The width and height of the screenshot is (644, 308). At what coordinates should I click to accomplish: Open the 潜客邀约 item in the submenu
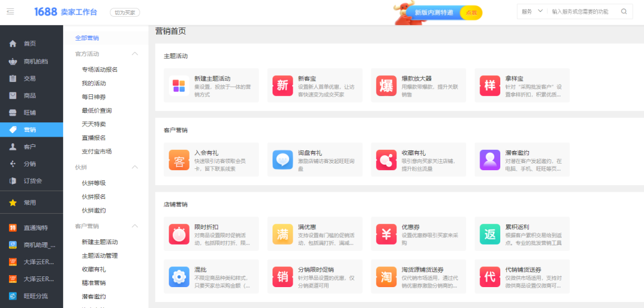94,297
